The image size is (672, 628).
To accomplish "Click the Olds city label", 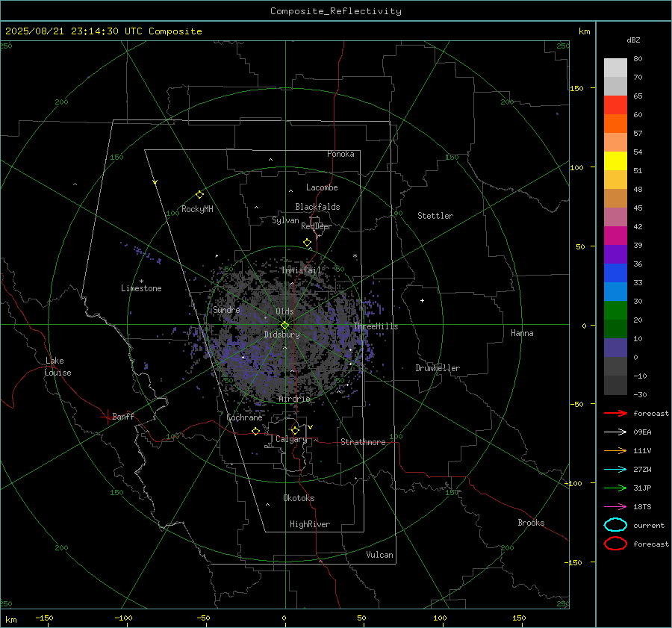I will click(284, 311).
